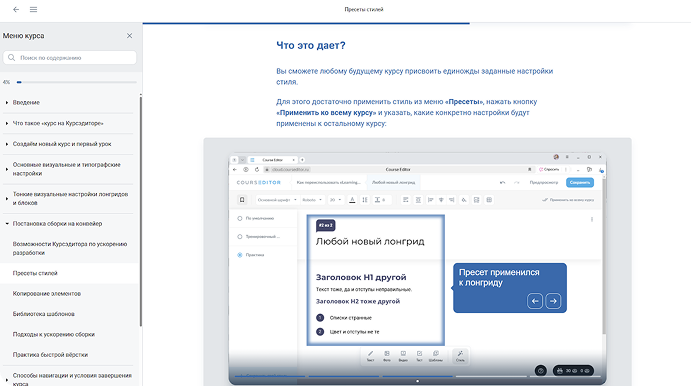The width and height of the screenshot is (691, 386).
Task: Click browser reload icon in embedded window
Action: (256, 169)
